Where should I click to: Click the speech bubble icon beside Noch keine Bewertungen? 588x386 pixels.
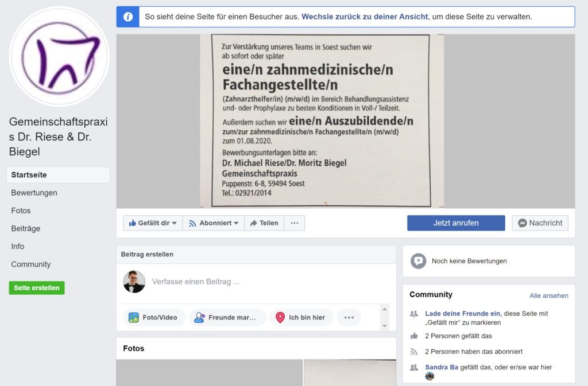[x=418, y=261]
